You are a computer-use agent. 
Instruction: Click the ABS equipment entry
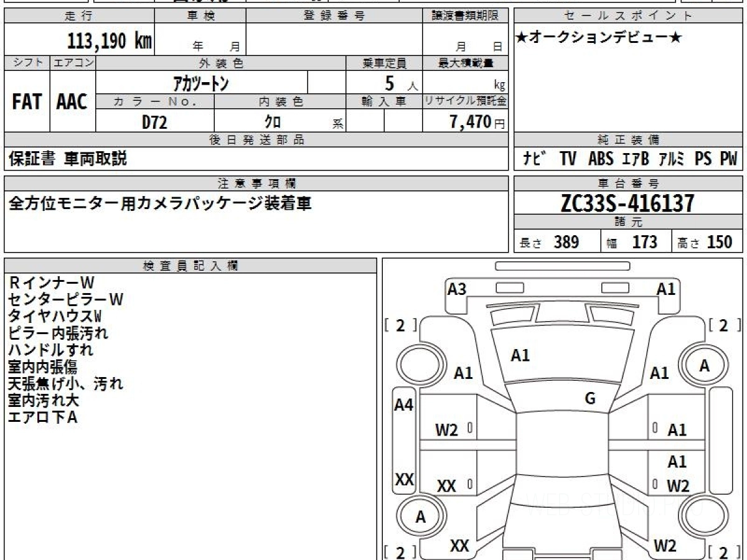tap(601, 159)
